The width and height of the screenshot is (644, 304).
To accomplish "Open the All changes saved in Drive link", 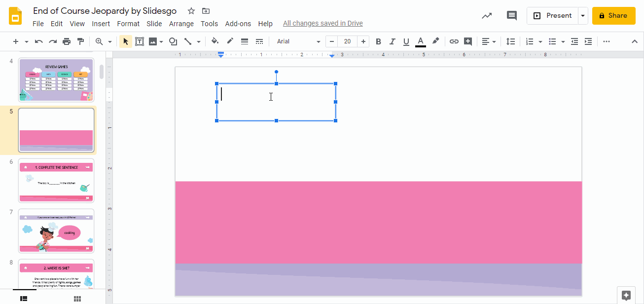I will [x=322, y=23].
